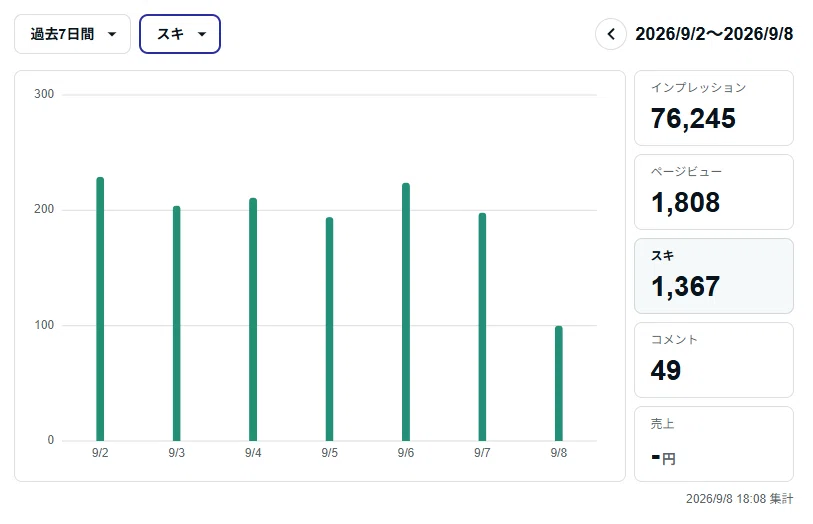
Task: Select the スキ 1,367 stat card
Action: coord(713,276)
